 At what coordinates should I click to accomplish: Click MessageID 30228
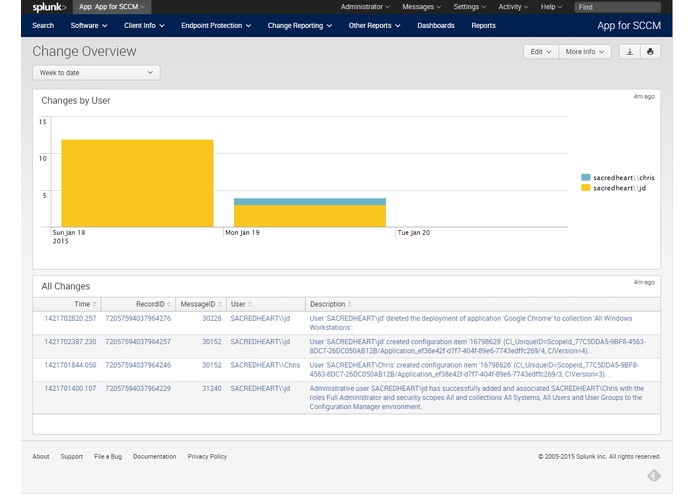click(212, 319)
